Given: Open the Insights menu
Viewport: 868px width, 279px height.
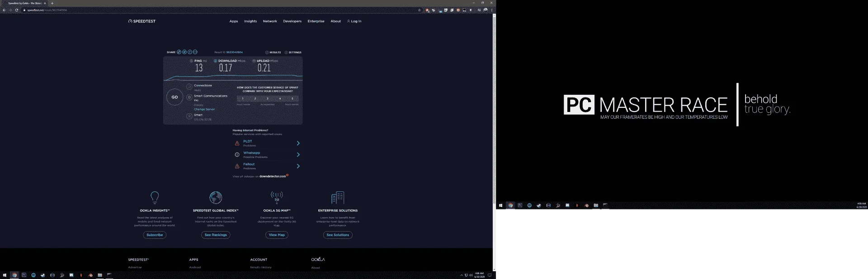Looking at the screenshot, I should [250, 21].
